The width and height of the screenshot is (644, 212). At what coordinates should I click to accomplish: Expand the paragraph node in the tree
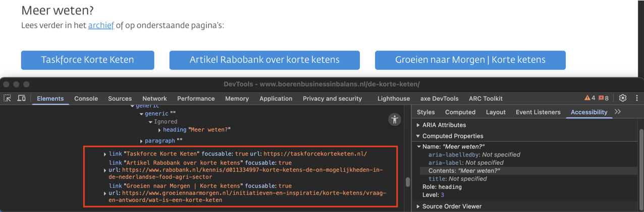point(141,141)
